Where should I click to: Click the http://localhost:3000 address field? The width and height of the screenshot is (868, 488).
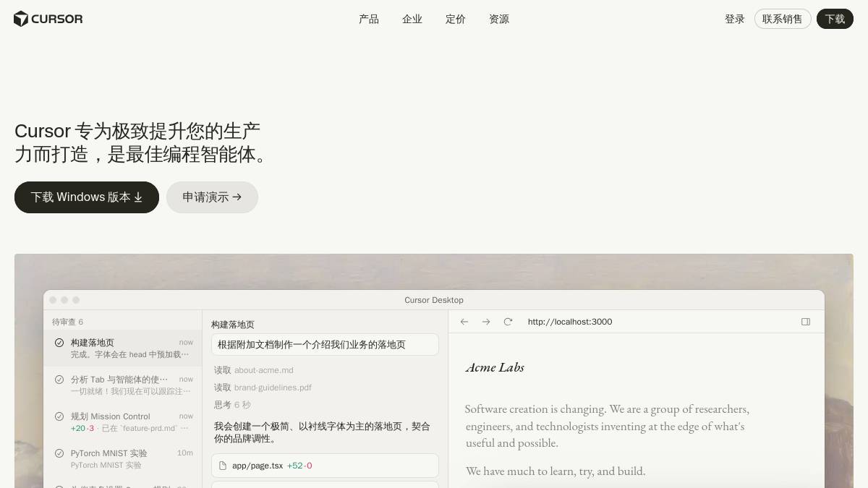tap(570, 322)
